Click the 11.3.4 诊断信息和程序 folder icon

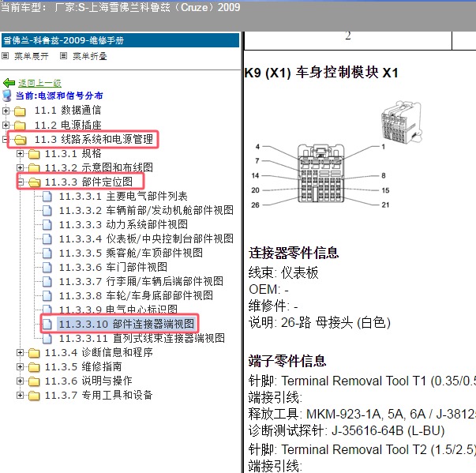pyautogui.click(x=34, y=353)
